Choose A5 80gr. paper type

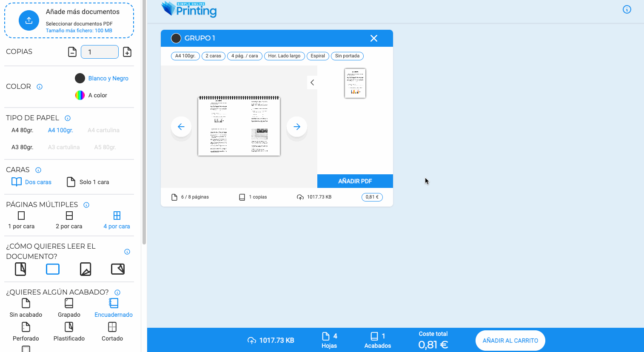click(105, 147)
